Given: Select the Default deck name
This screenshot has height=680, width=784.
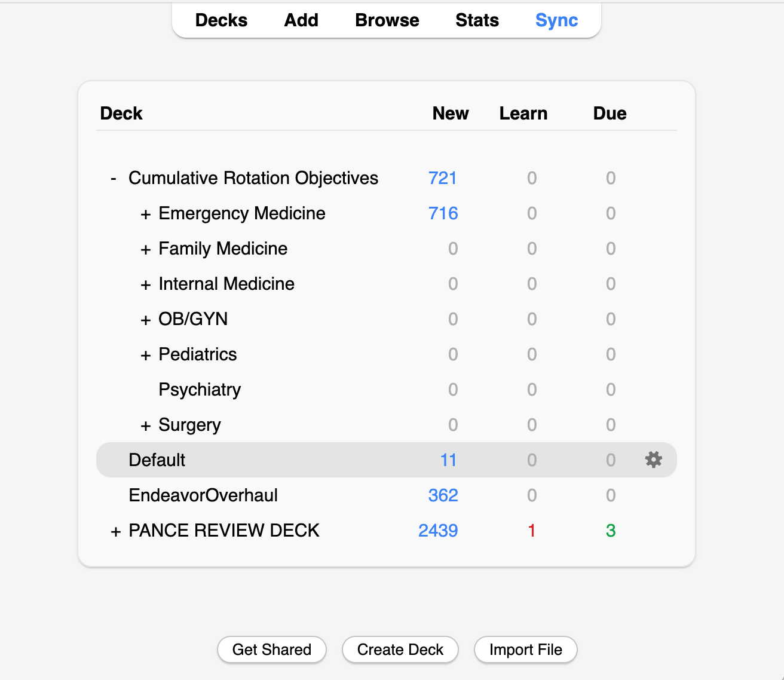Looking at the screenshot, I should (x=157, y=460).
